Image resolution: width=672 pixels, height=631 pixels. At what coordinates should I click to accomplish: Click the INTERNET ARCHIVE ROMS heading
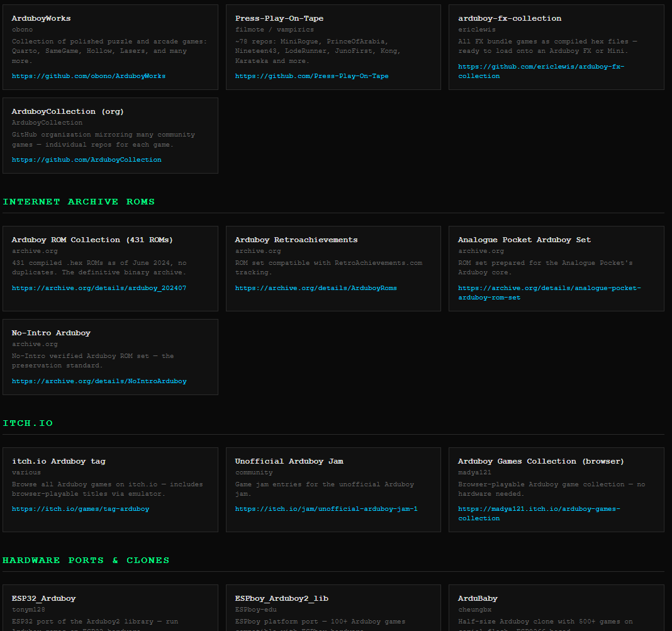pos(79,202)
